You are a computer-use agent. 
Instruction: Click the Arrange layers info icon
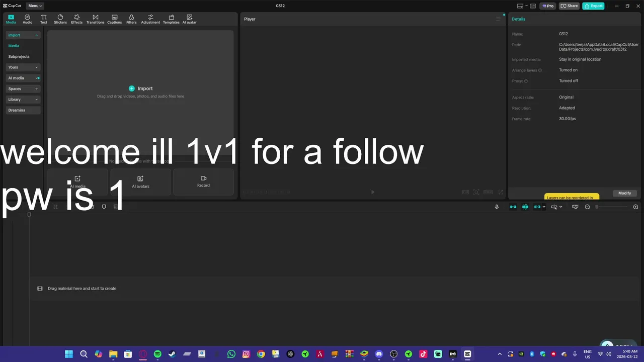pos(540,70)
